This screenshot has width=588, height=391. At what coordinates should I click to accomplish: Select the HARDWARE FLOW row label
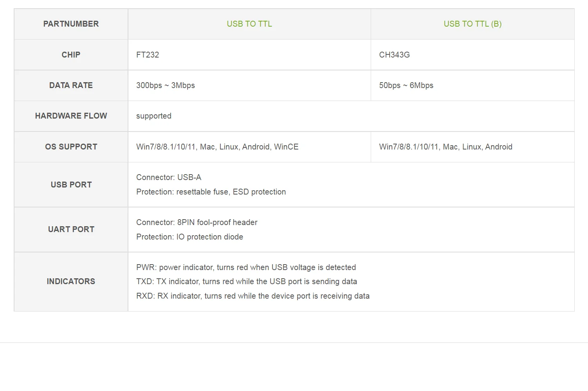tap(71, 116)
